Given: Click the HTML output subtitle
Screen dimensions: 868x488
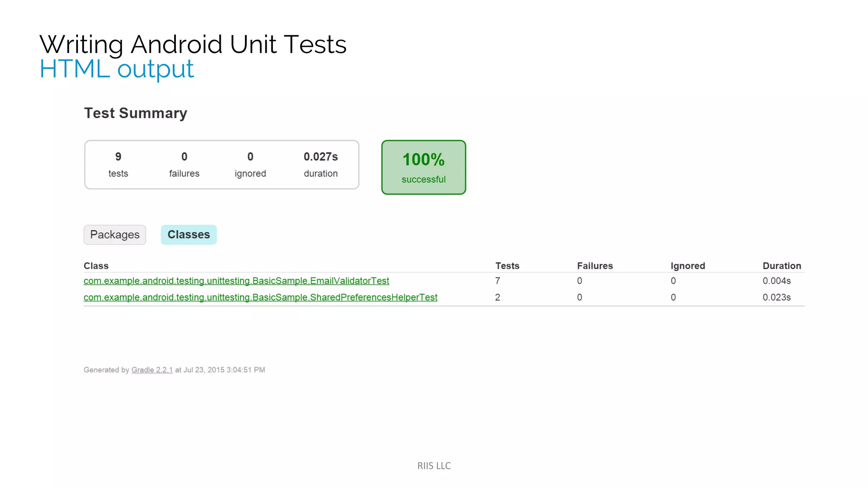Looking at the screenshot, I should coord(117,69).
